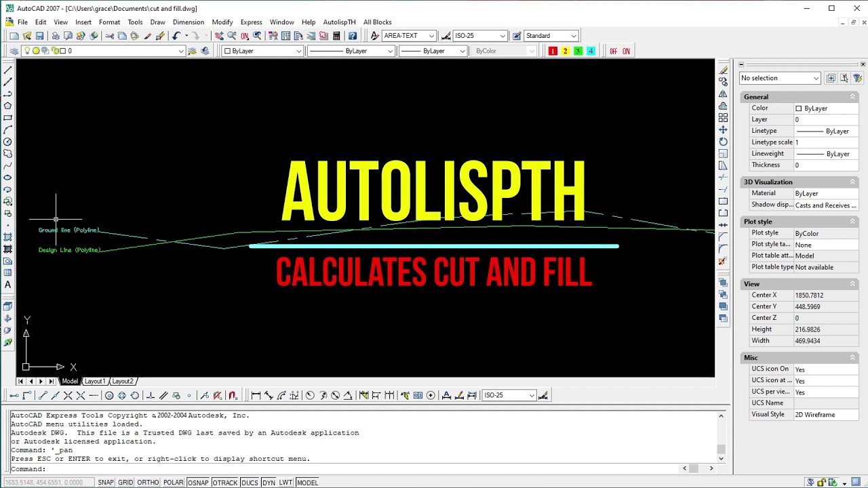Toggle OTRACK in status bar
The image size is (868, 488).
click(224, 483)
